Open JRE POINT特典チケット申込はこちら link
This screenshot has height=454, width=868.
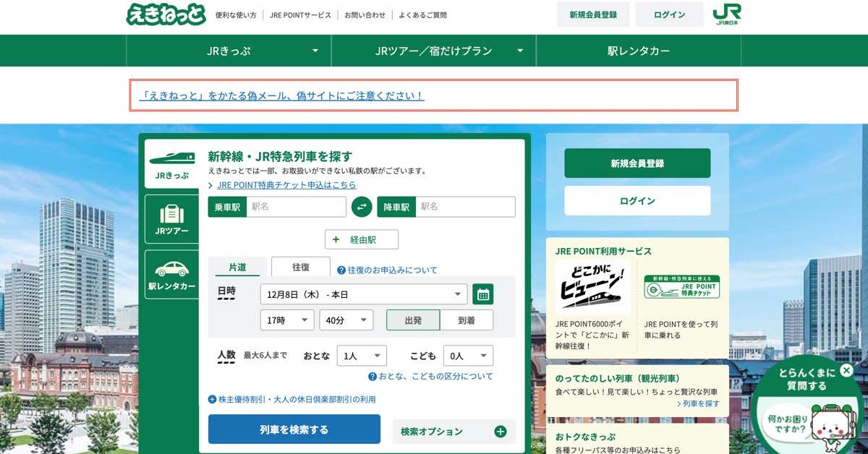click(x=286, y=185)
